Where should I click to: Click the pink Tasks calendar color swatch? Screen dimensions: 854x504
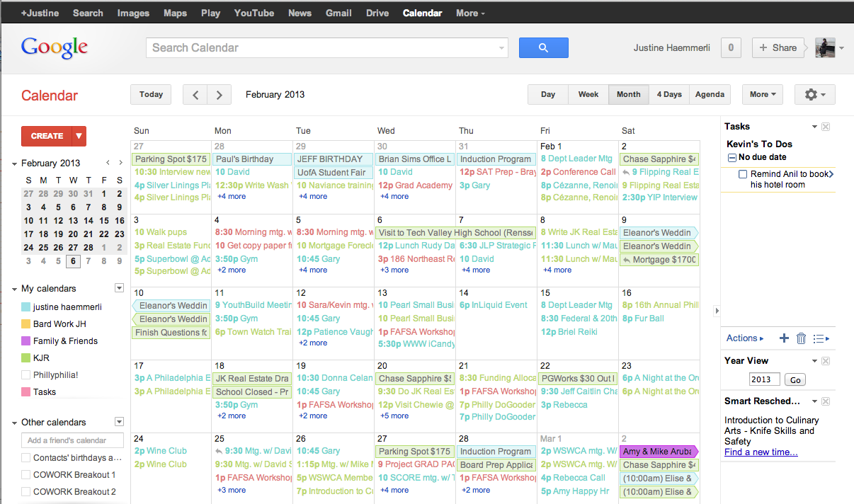(26, 392)
